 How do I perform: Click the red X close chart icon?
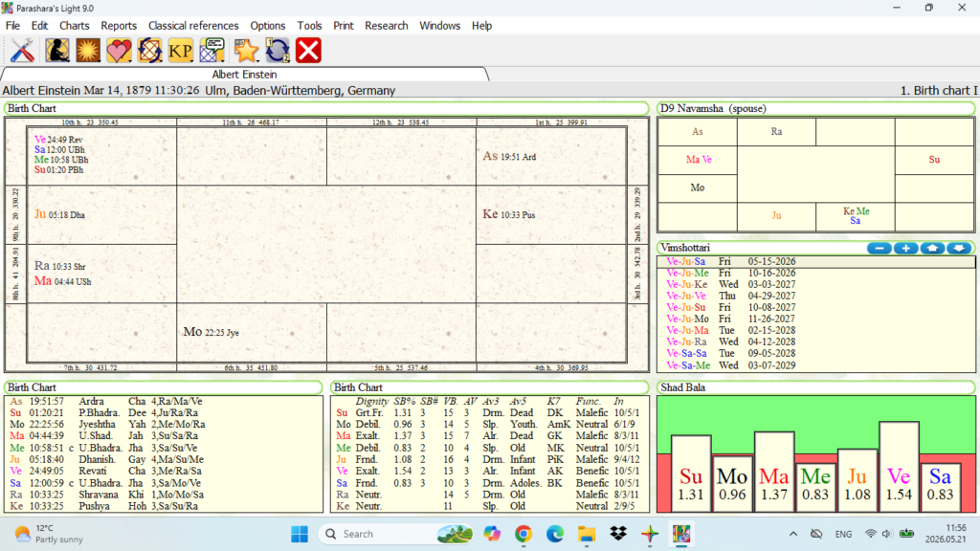point(308,51)
